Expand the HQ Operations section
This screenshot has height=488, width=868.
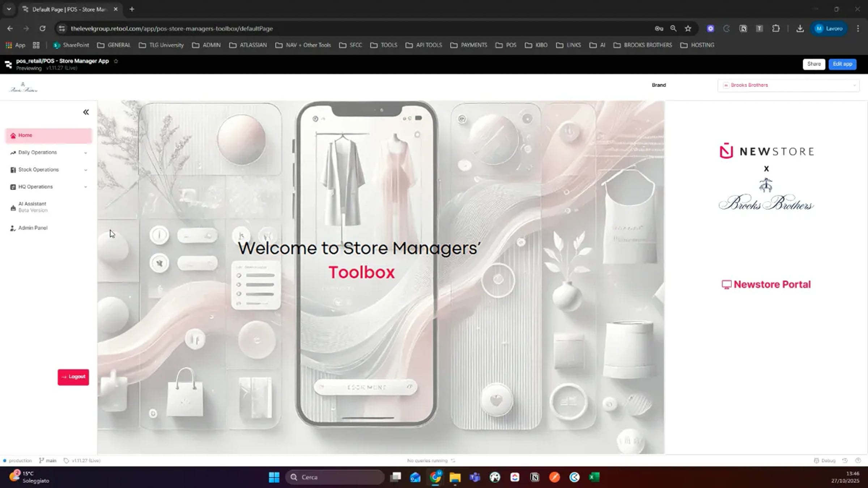49,187
